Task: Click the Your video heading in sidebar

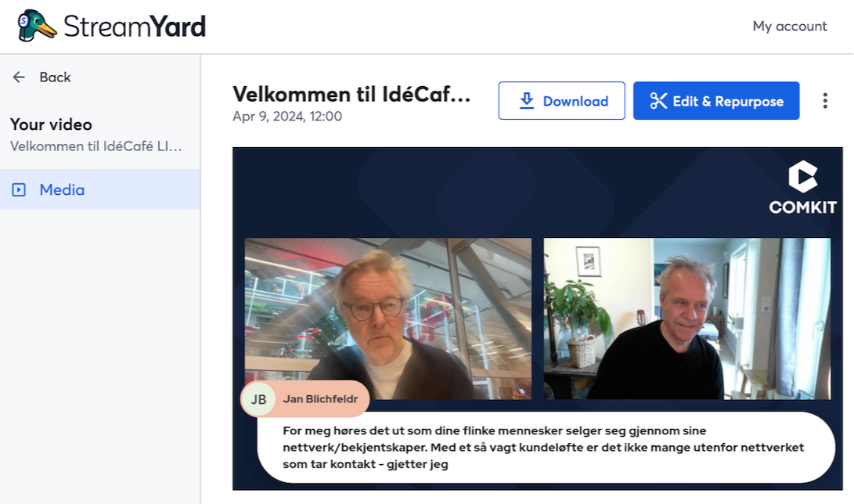Action: click(x=51, y=124)
